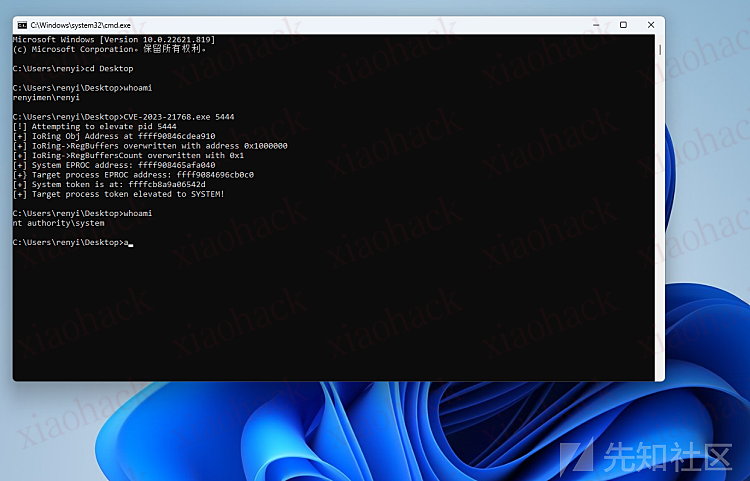Click the "CVE-2023-21768.exe 5444" command line
This screenshot has height=481, width=750.
pos(123,117)
